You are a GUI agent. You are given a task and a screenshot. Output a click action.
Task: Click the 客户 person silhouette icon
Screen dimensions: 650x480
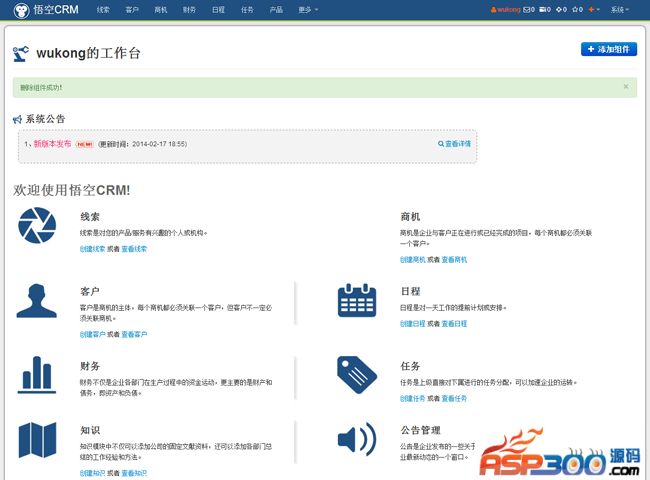pyautogui.click(x=37, y=300)
